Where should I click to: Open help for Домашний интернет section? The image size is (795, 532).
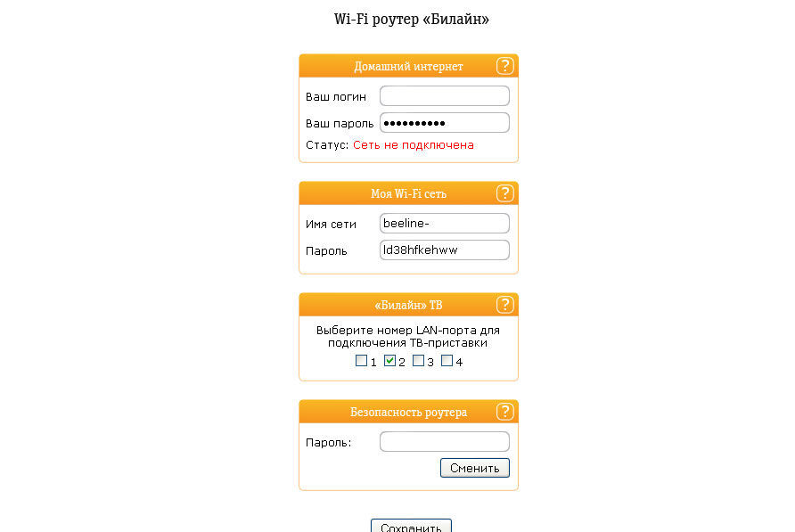(505, 65)
